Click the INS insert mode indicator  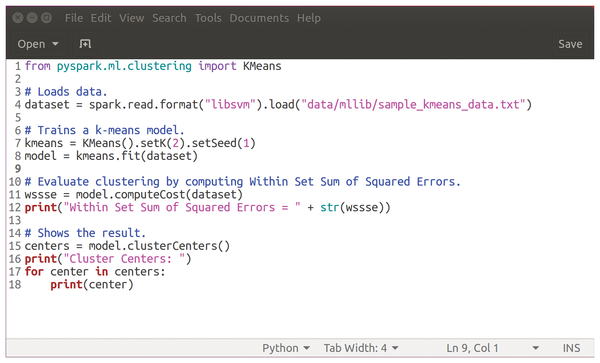tap(571, 348)
